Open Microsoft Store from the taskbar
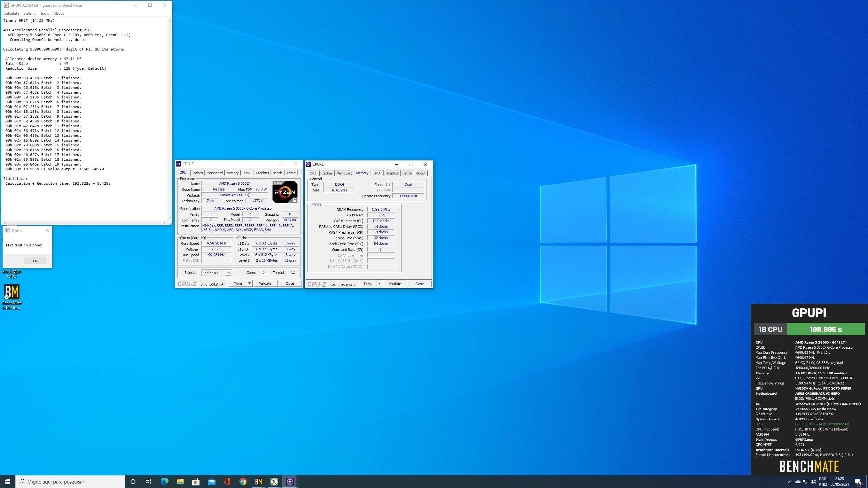This screenshot has width=868, height=488. 196,482
